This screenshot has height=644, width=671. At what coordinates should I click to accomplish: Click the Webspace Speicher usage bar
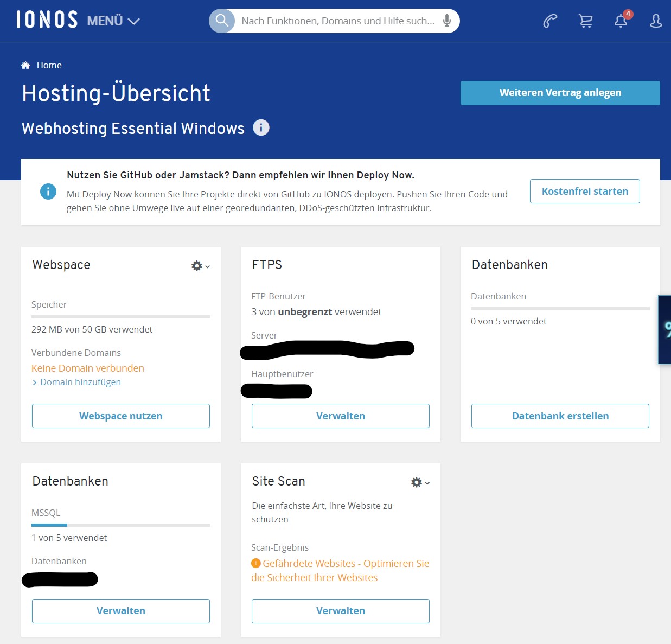pos(121,316)
